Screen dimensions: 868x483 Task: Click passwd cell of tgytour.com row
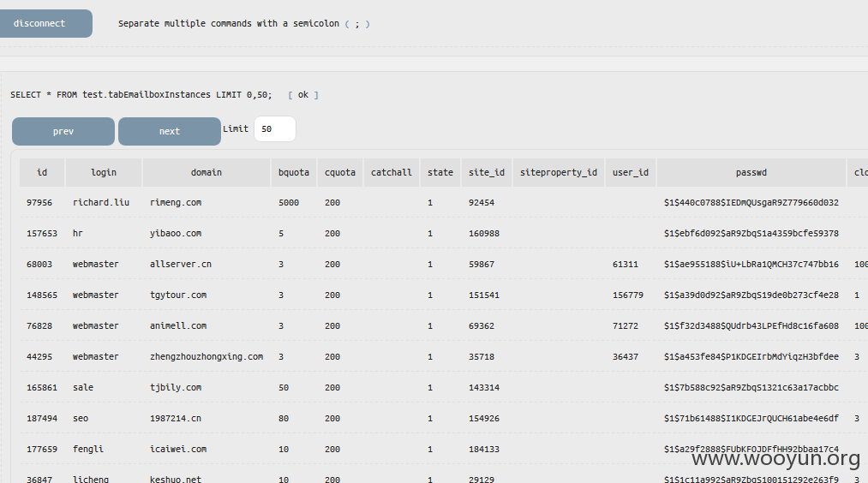(751, 295)
